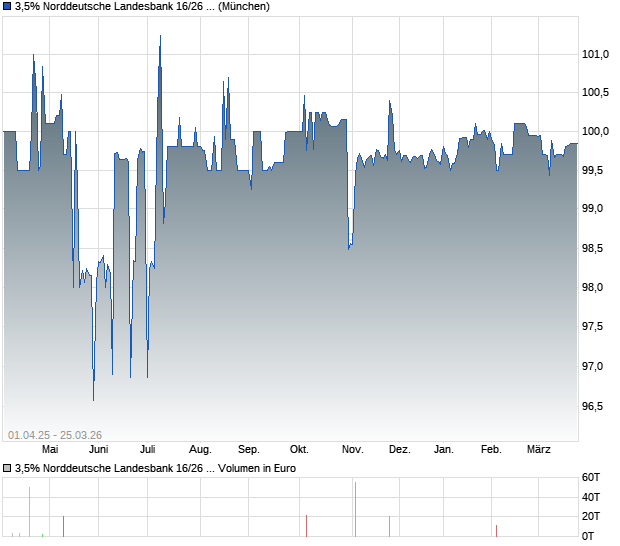Click the '96,5' price axis label
The width and height of the screenshot is (620, 546).
point(592,406)
